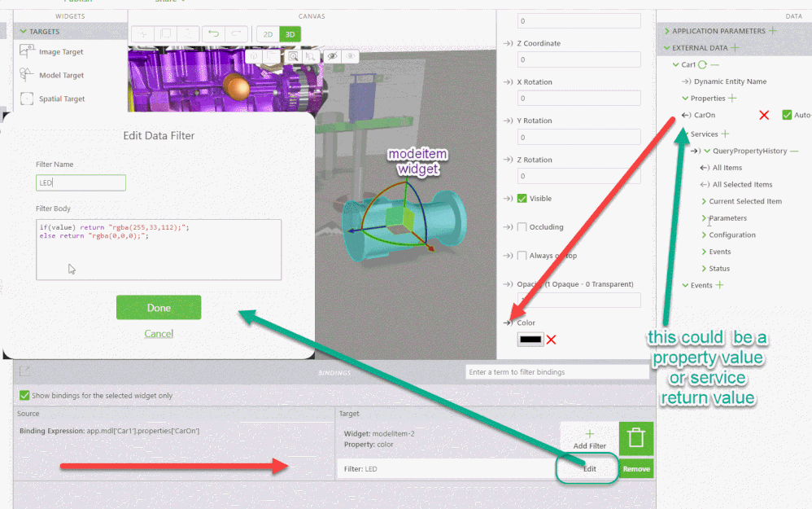The image size is (812, 509).
Task: Collapse the QueryPropertyHistory service node
Action: tap(707, 151)
